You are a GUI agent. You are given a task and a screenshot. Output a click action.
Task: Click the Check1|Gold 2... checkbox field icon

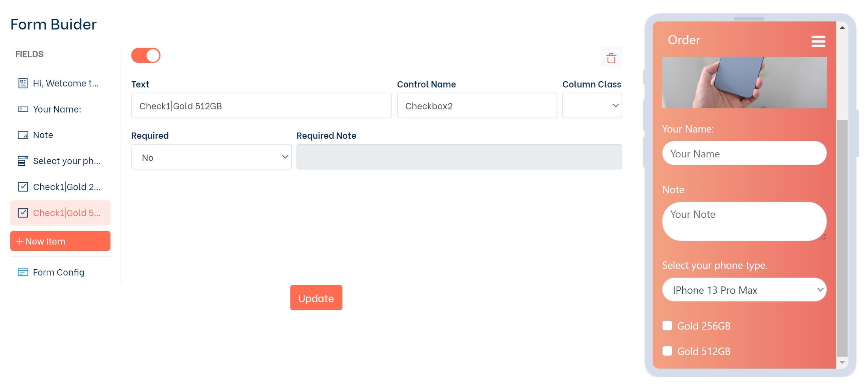click(23, 187)
